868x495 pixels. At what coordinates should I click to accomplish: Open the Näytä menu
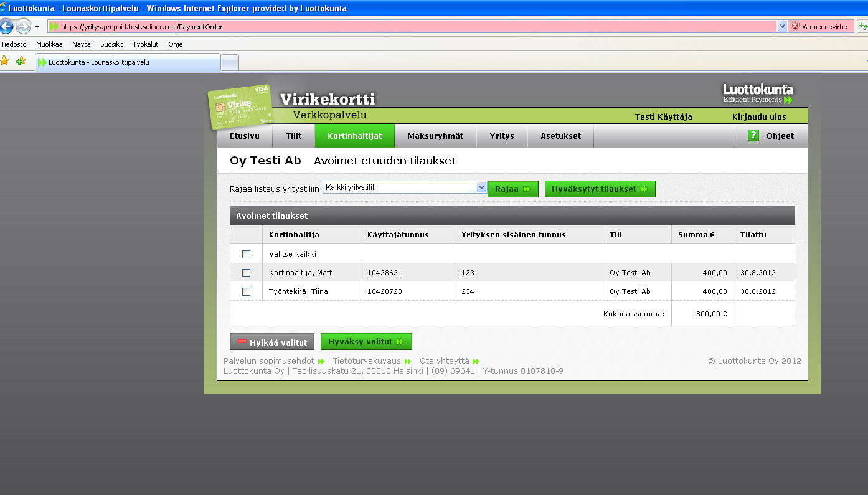point(81,44)
